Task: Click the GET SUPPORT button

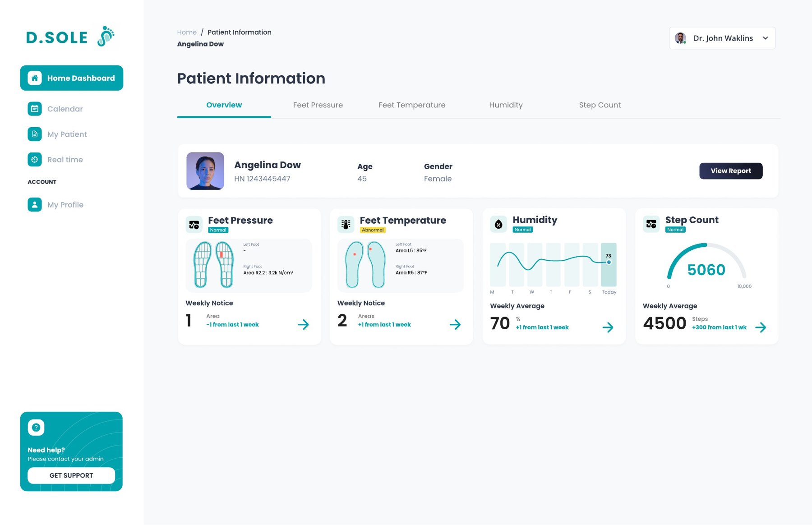Action: coord(71,475)
